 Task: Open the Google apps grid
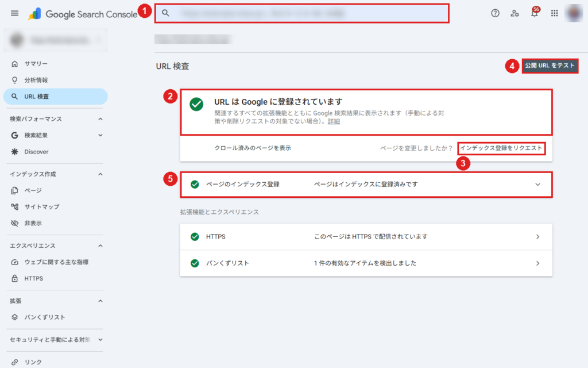(554, 14)
